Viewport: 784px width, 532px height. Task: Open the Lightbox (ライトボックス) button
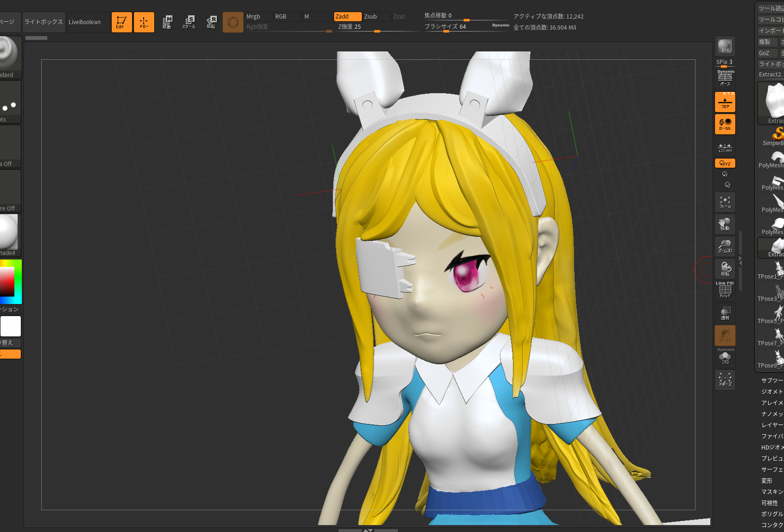click(x=44, y=22)
